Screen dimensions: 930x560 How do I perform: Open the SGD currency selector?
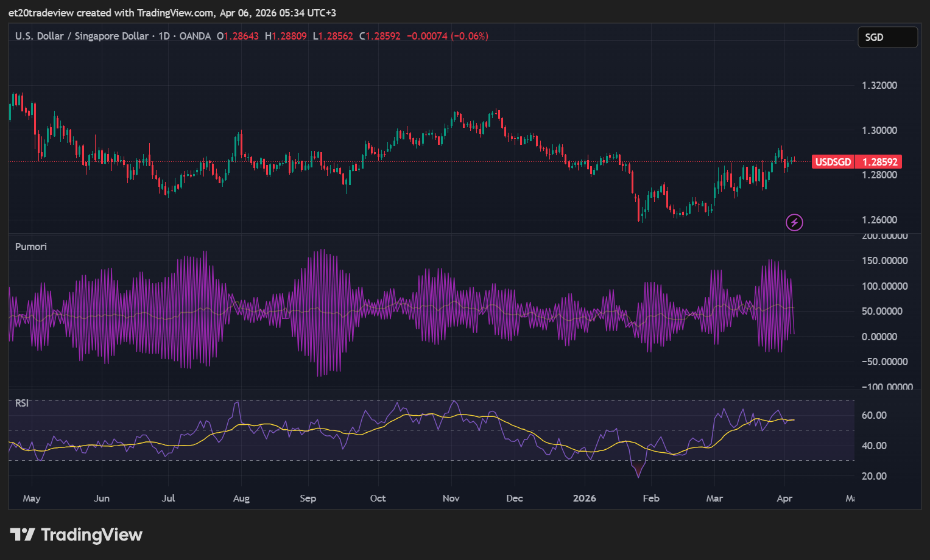(x=887, y=37)
